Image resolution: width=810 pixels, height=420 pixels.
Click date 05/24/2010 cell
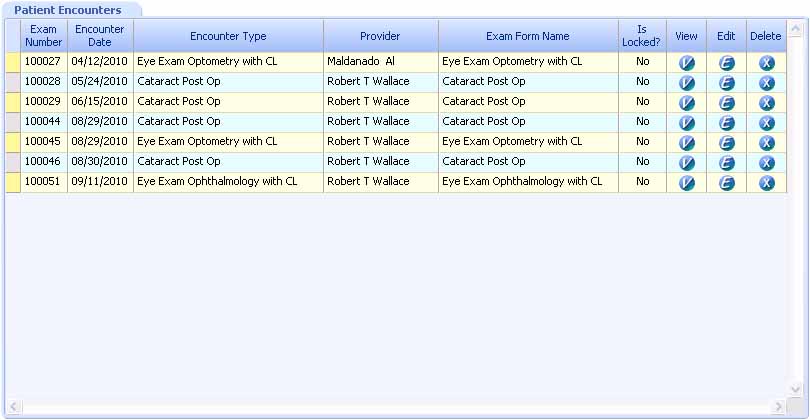click(x=100, y=82)
